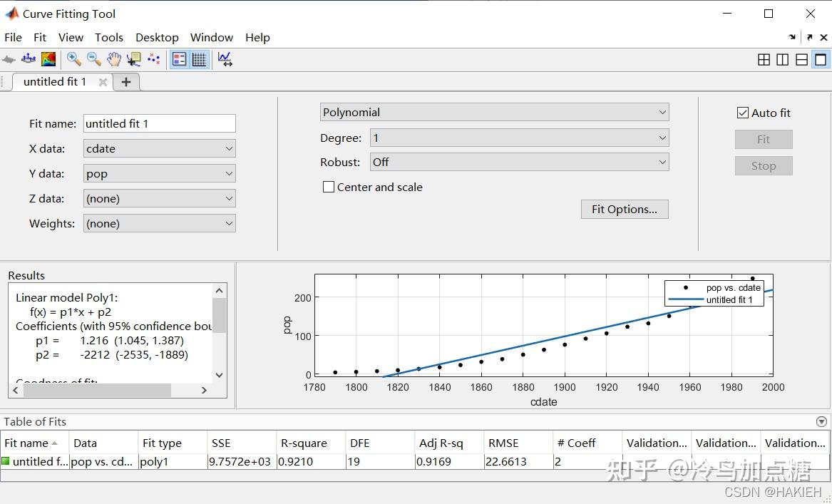The width and height of the screenshot is (832, 504).
Task: Activate the exclude outliers tool
Action: (153, 59)
